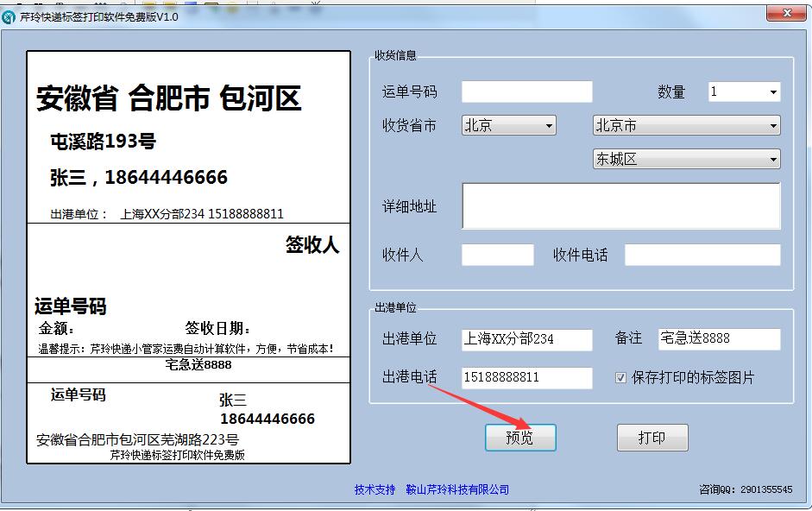812x511 pixels.
Task: Click 张三，18644446666 line on the label
Action: tap(139, 177)
